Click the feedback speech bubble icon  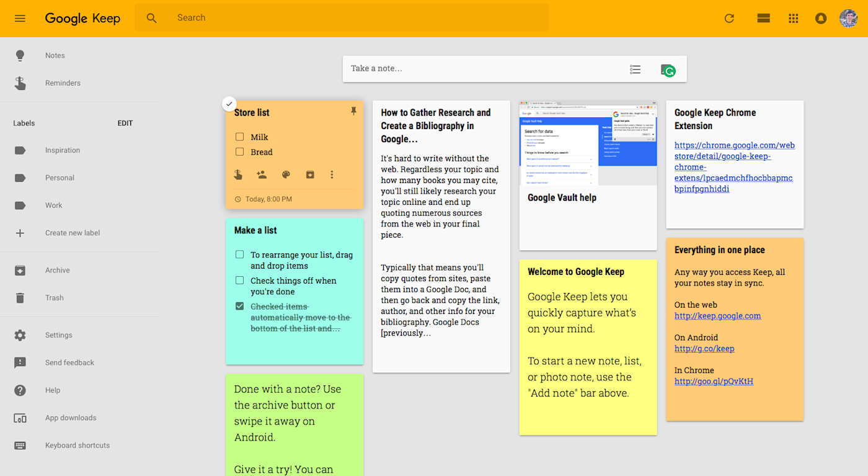pyautogui.click(x=20, y=362)
